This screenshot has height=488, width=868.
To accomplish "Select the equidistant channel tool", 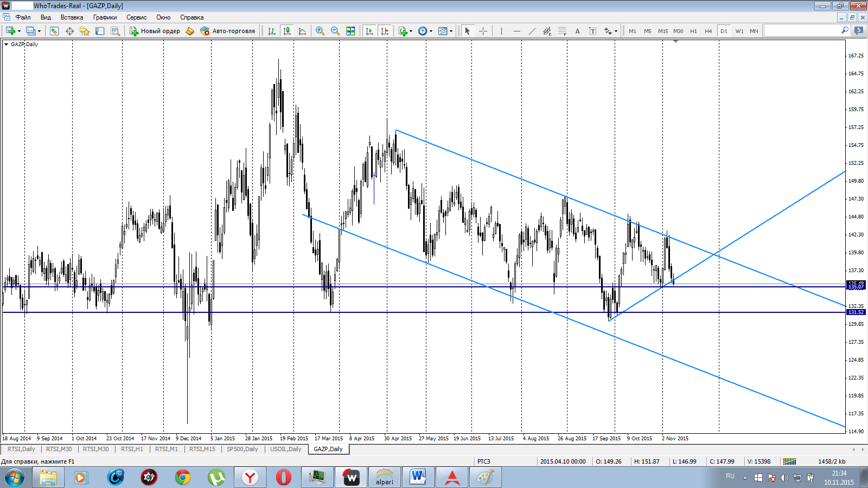I will pyautogui.click(x=547, y=31).
